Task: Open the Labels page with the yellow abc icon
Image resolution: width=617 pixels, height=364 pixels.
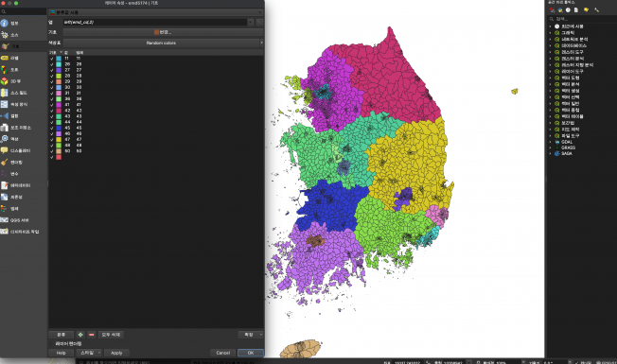Action: (23, 58)
